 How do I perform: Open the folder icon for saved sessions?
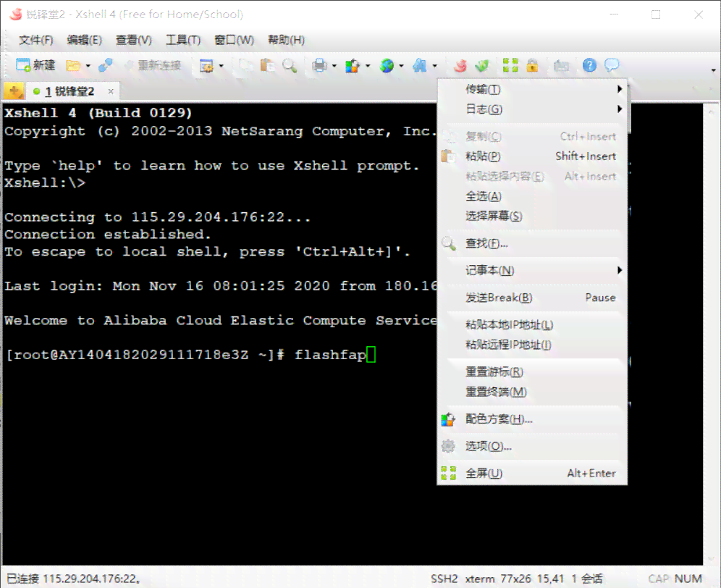(x=72, y=66)
